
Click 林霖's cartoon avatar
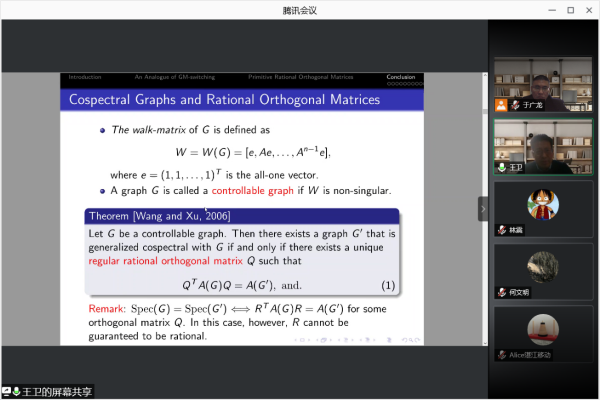(x=543, y=204)
